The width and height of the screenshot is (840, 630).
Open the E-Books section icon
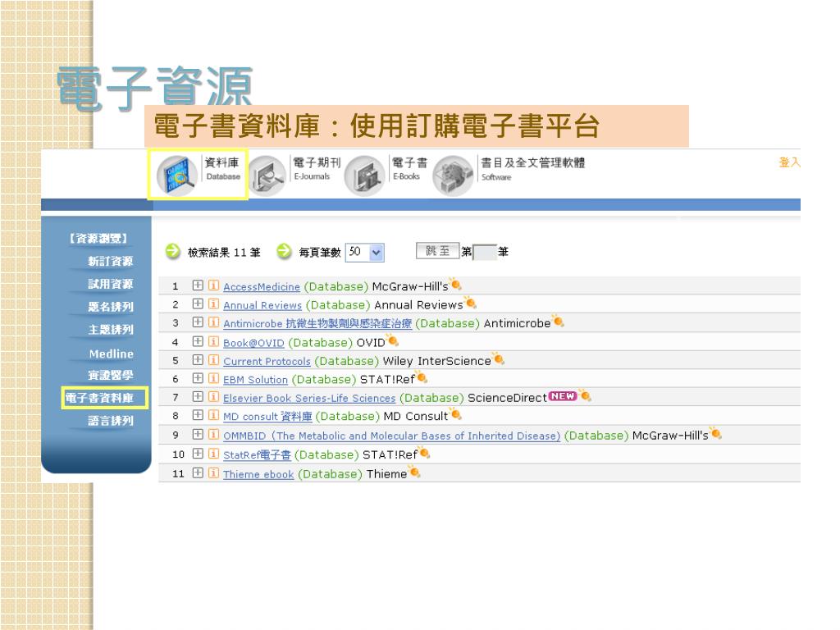pyautogui.click(x=365, y=176)
